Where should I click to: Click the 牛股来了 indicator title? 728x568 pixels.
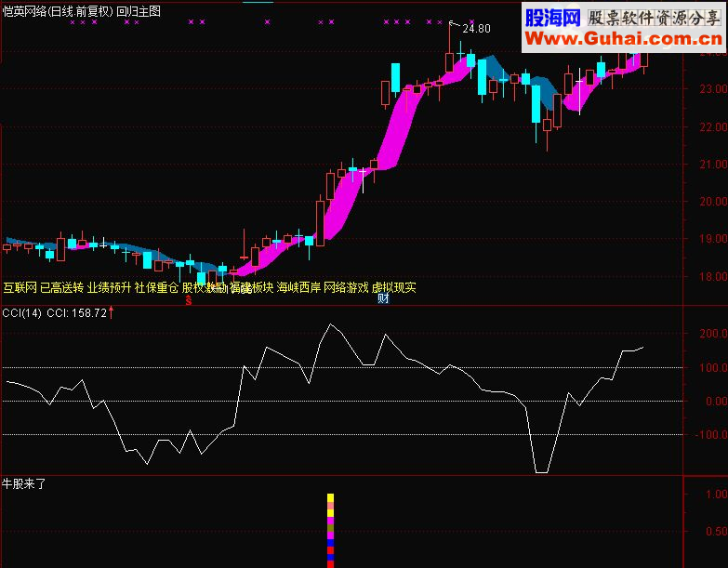point(24,484)
